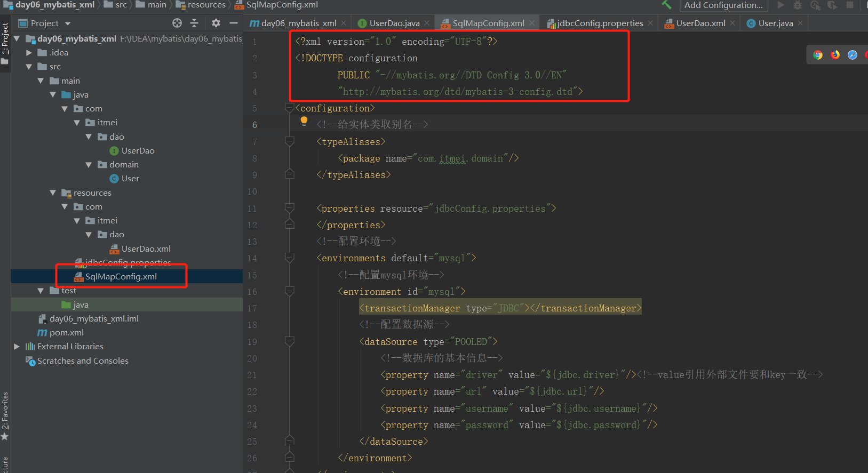Click the com.itmei.domain package name text
Viewport: 868px width, 473px height.
coord(460,158)
